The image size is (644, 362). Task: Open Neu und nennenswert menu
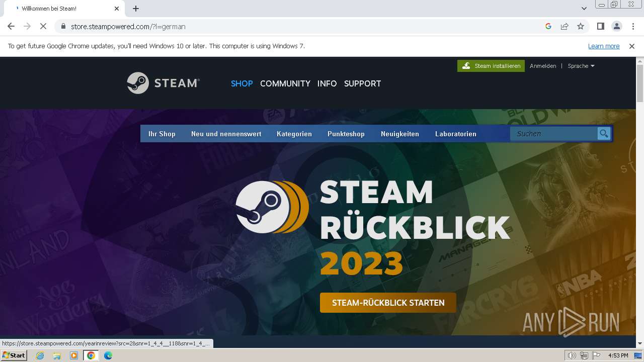tap(226, 134)
